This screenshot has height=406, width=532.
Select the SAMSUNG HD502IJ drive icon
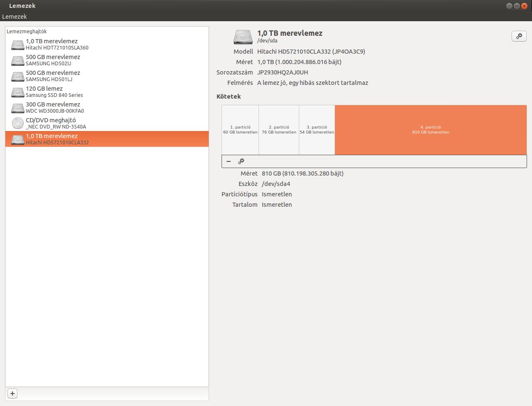coord(17,60)
